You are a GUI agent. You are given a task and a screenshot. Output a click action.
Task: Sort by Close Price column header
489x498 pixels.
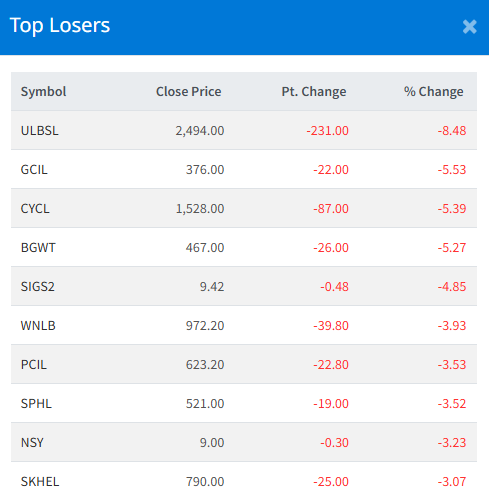(189, 92)
